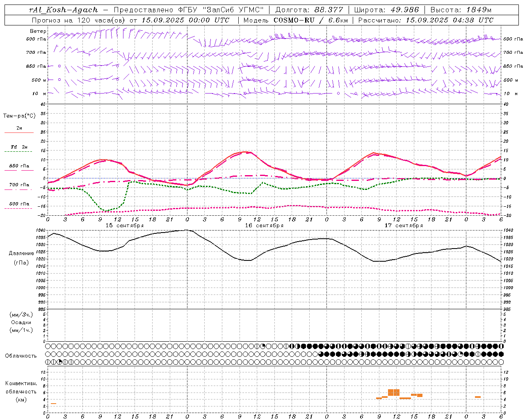This screenshot has width=525, height=420.
Task: Click the 17 сентября date label
Action: pos(404,226)
